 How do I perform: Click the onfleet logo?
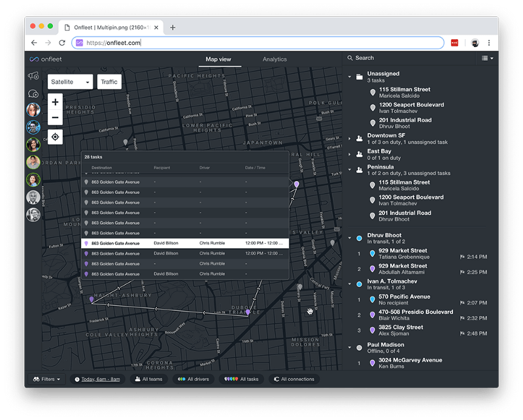[48, 59]
